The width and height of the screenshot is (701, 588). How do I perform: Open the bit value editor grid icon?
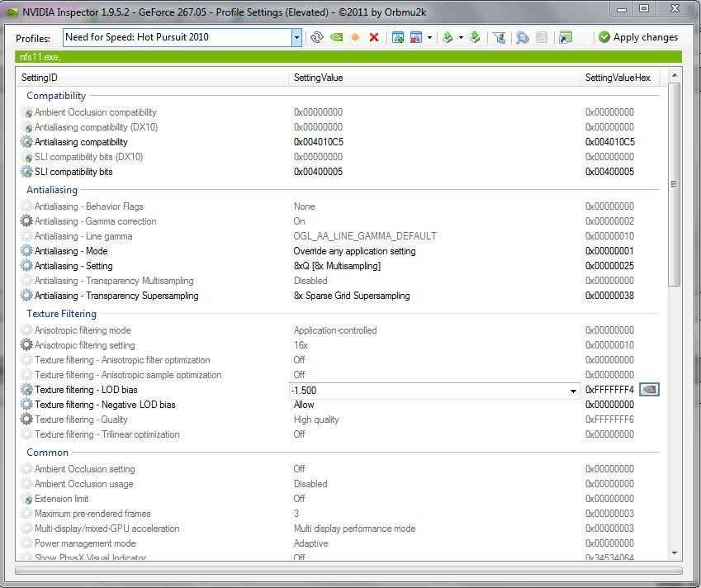(542, 37)
